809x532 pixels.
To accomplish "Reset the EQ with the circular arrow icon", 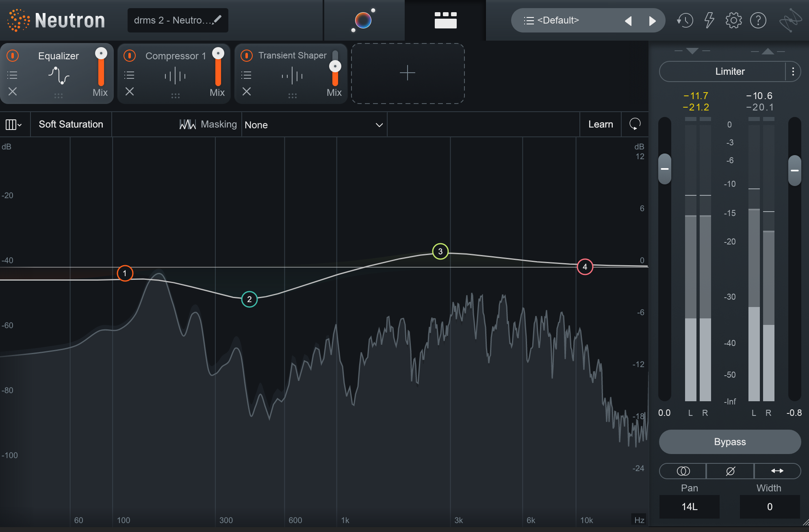I will [x=635, y=124].
